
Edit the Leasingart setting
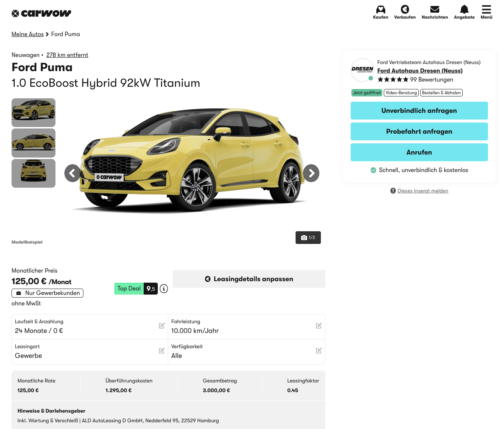tap(162, 351)
